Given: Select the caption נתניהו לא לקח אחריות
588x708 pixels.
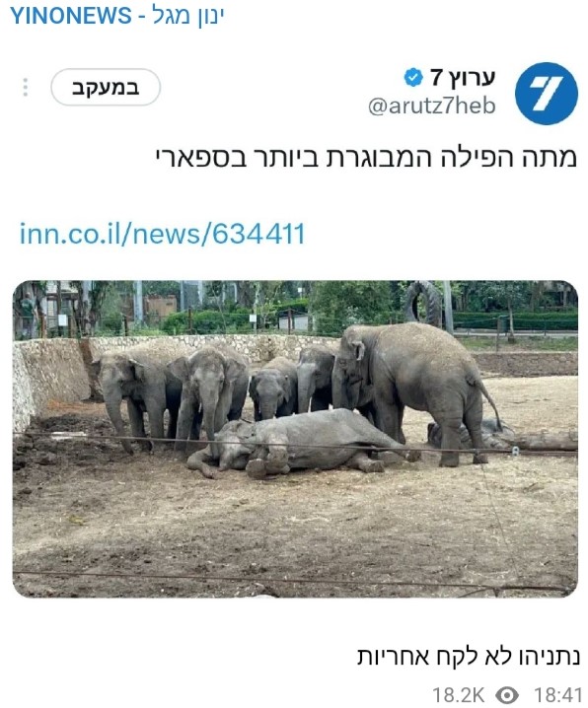Looking at the screenshot, I should pyautogui.click(x=469, y=656).
